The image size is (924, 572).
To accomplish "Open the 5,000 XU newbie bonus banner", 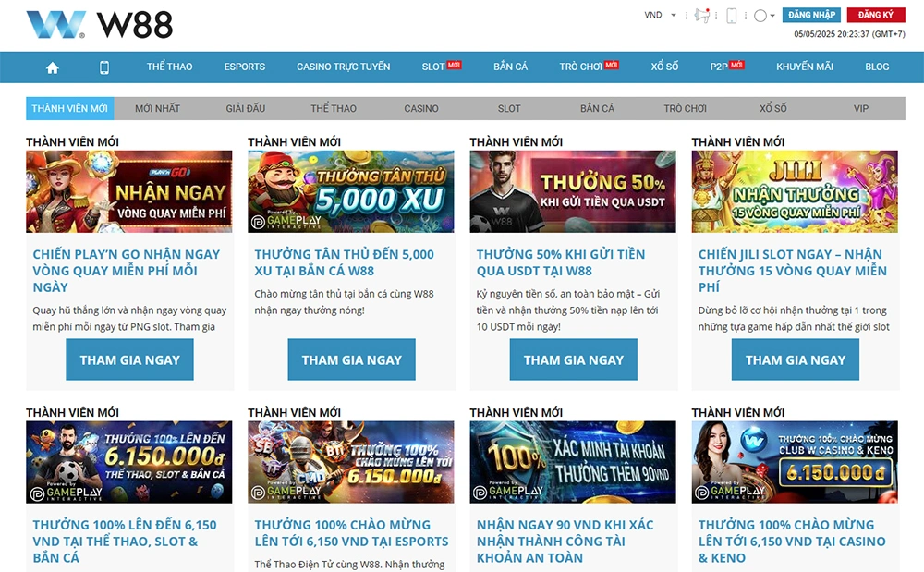I will click(350, 191).
